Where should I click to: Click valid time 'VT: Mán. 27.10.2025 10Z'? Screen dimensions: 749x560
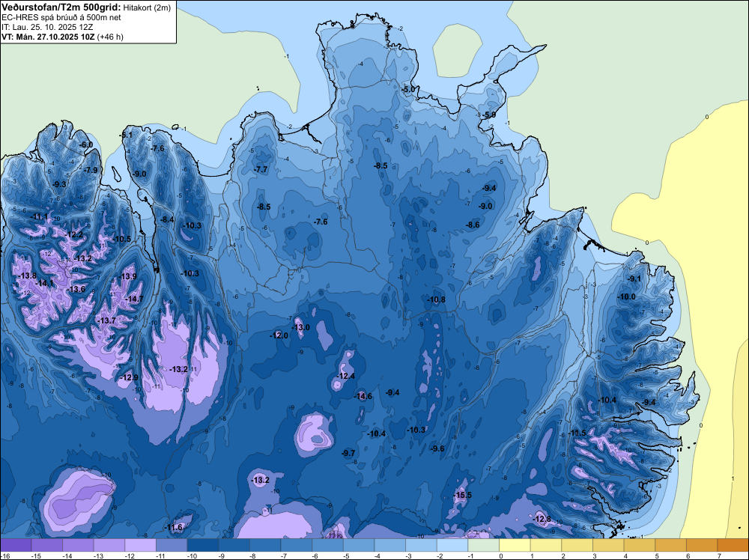click(48, 37)
